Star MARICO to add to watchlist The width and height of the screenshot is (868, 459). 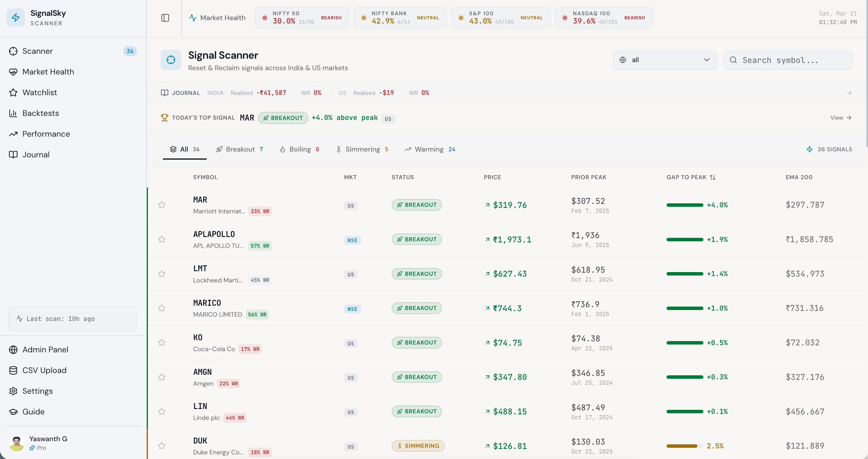[162, 308]
